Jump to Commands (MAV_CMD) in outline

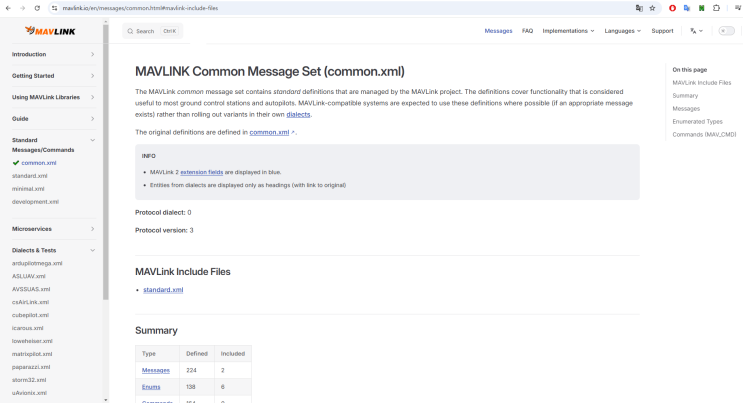(x=704, y=135)
